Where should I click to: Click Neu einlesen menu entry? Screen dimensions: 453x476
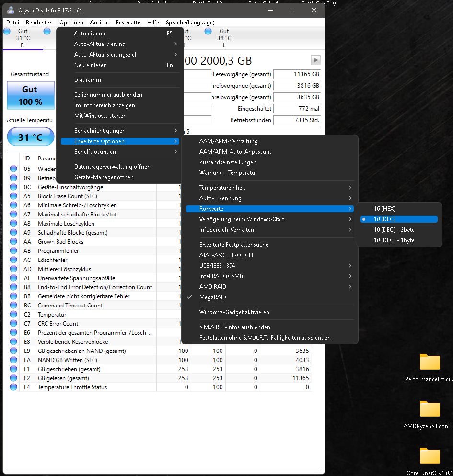coord(120,65)
